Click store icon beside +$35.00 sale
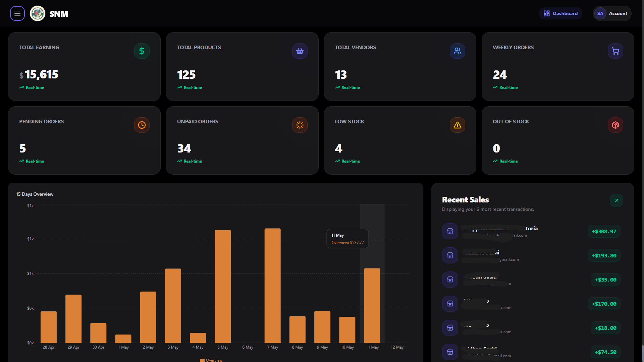 click(x=450, y=280)
